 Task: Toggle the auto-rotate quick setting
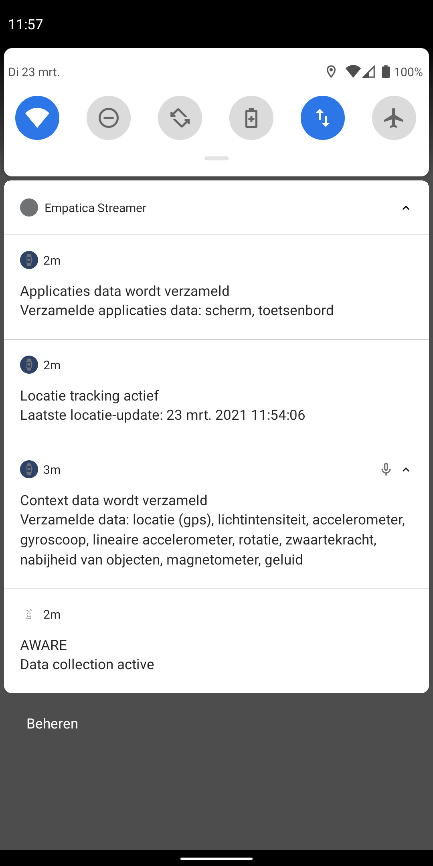point(180,118)
